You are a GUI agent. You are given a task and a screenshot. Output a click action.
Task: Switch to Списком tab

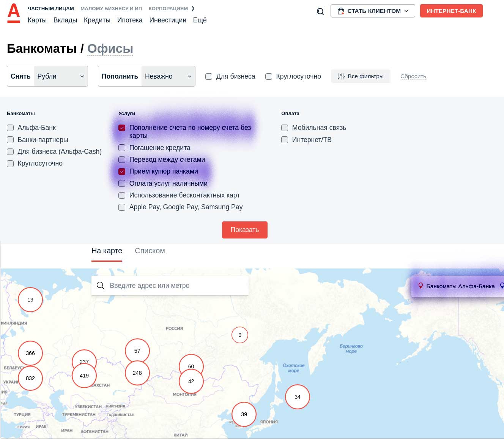click(150, 251)
